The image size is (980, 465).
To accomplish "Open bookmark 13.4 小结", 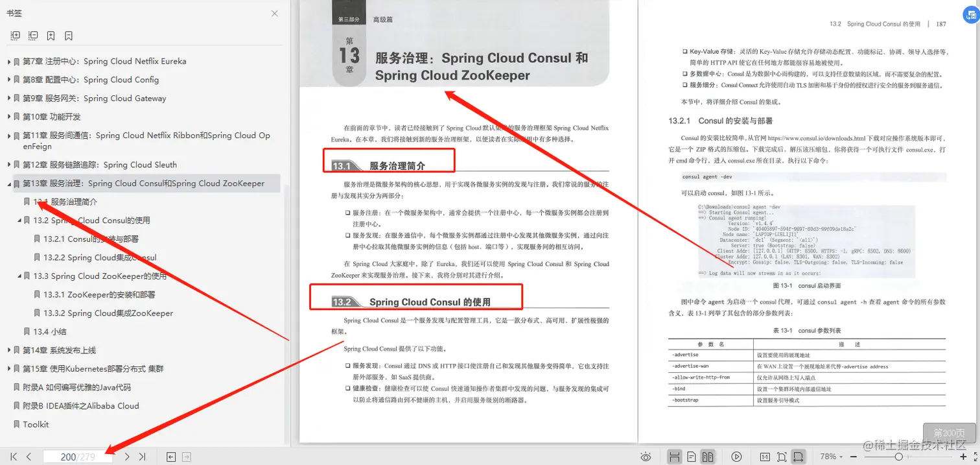I will pos(50,331).
